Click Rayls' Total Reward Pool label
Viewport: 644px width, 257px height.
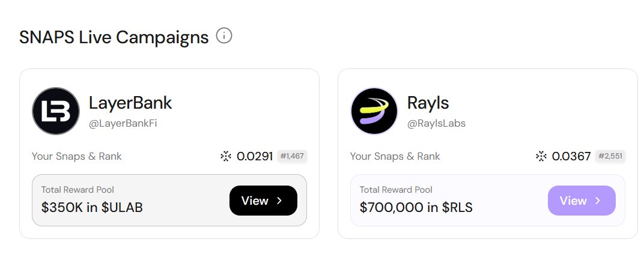point(396,190)
